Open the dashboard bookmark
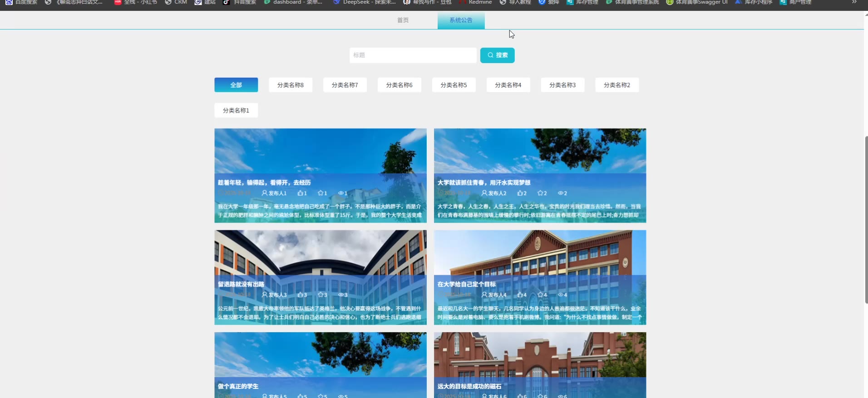Image resolution: width=868 pixels, height=398 pixels. tap(293, 2)
